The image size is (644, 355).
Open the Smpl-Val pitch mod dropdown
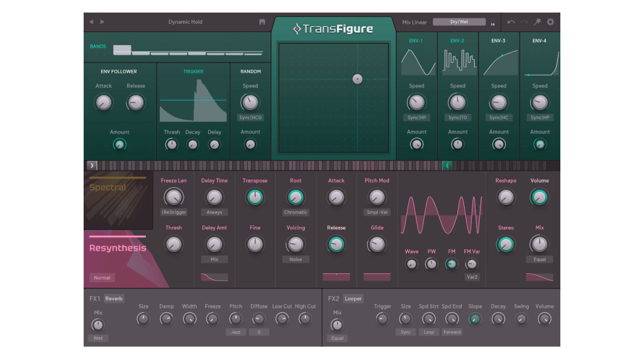(x=377, y=212)
